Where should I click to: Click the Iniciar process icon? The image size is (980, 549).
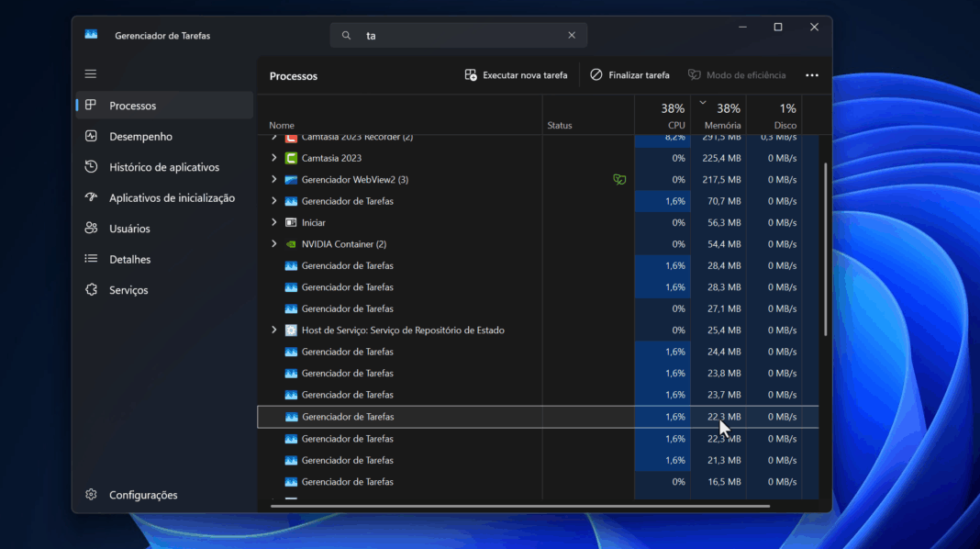point(291,222)
